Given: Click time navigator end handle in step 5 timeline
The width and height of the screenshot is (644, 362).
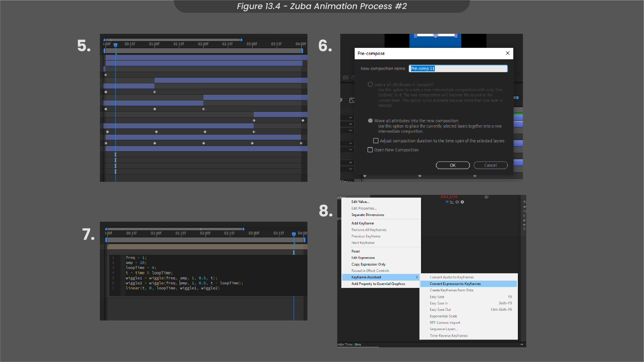Looking at the screenshot, I should [241, 40].
